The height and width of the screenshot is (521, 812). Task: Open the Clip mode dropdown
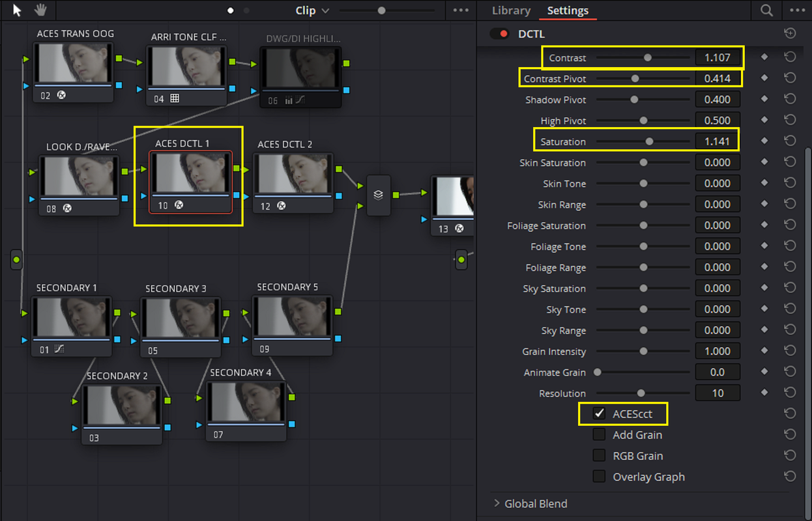(x=312, y=10)
